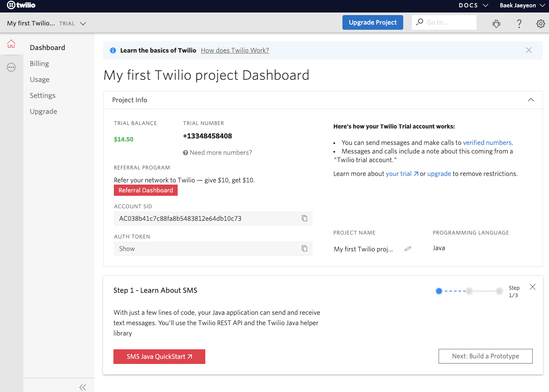Click the Step 1/3 label
This screenshot has height=392, width=549.
[x=514, y=292]
